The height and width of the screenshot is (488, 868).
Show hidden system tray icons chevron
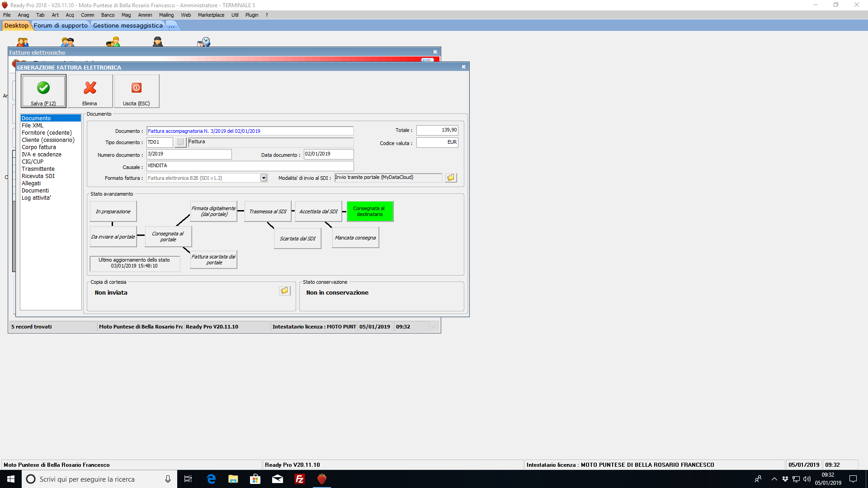click(x=774, y=479)
